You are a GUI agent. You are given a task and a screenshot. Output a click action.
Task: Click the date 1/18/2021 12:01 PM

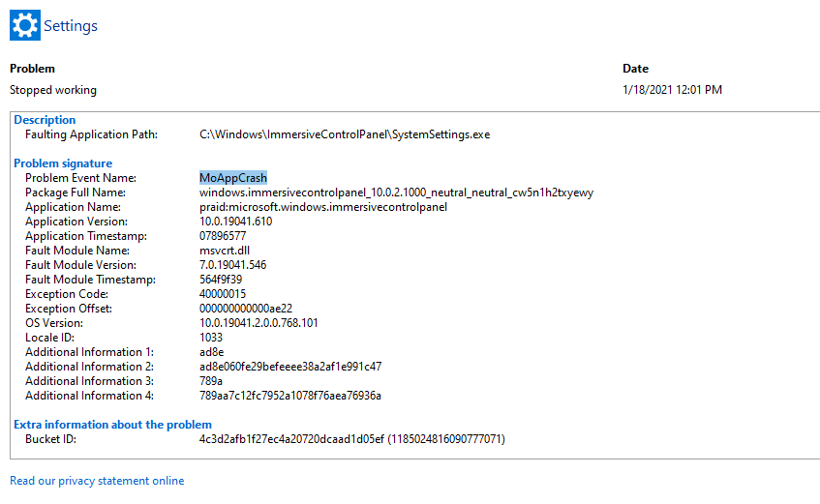point(672,89)
